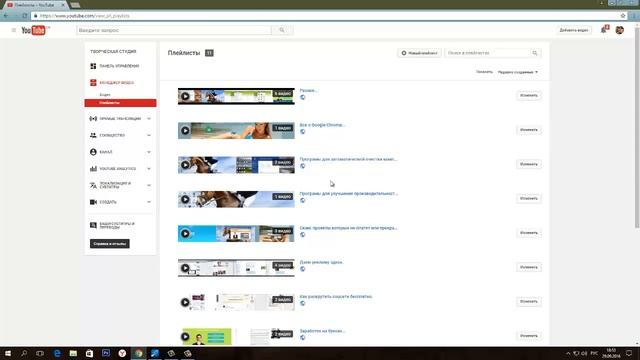Image resolution: width=640 pixels, height=360 pixels.
Task: Click the YouTube search input field
Action: click(174, 30)
